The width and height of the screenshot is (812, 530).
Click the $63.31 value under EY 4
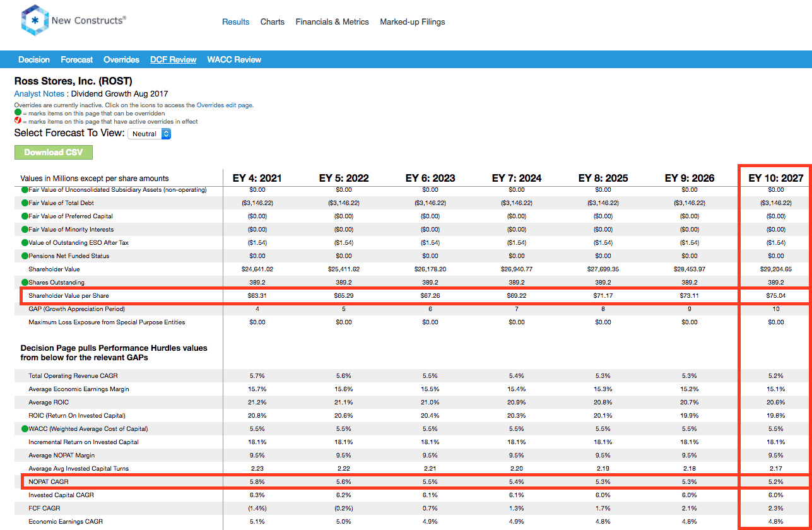tap(257, 296)
